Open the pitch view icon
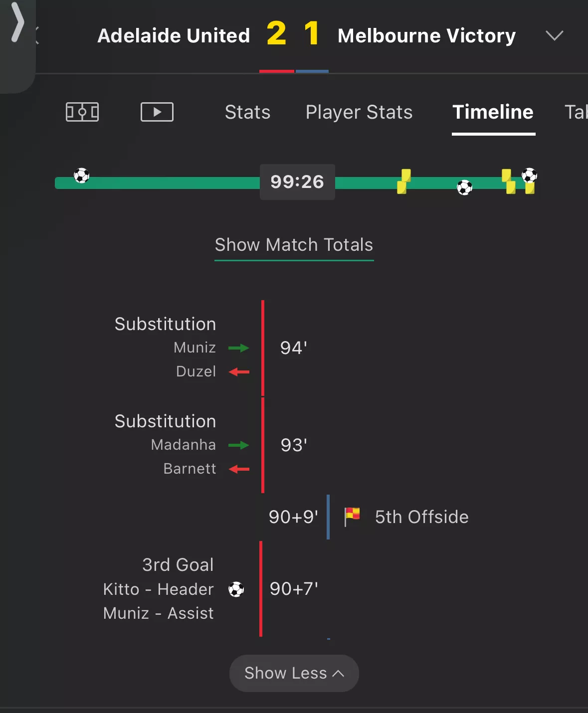588x713 pixels. (x=82, y=112)
